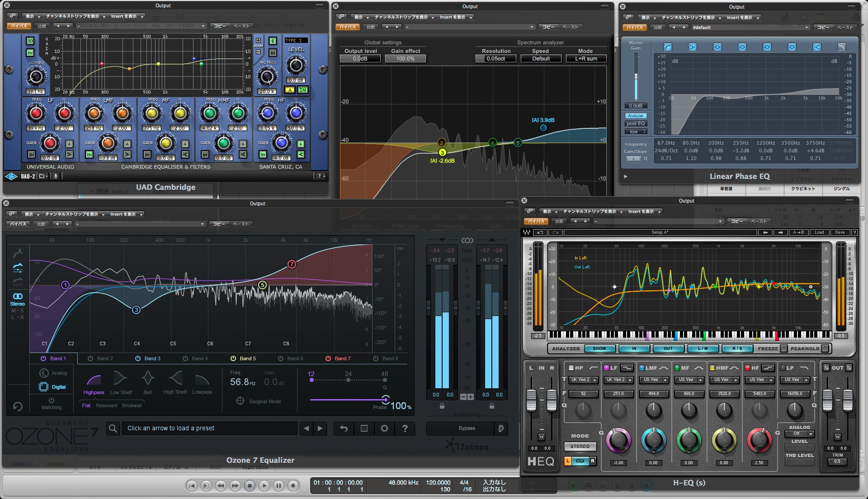Image resolution: width=868 pixels, height=499 pixels.
Task: Open Ozone 7 help question mark
Action: tap(405, 428)
